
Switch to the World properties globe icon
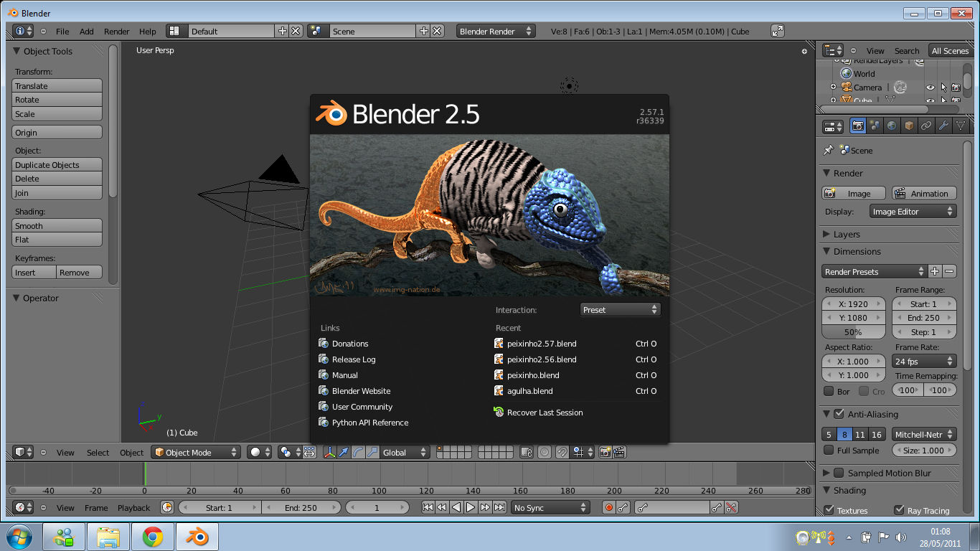click(892, 126)
